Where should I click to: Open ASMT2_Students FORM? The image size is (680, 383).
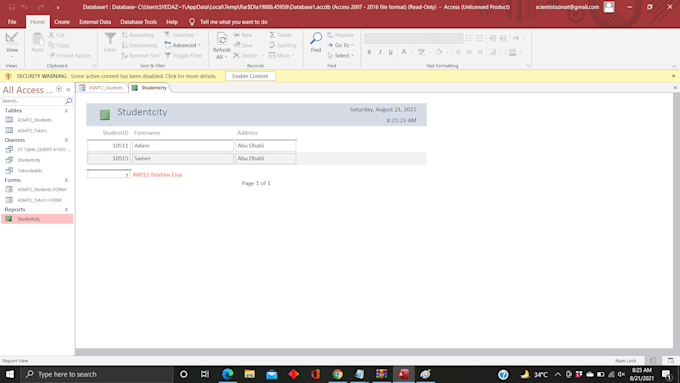42,190
